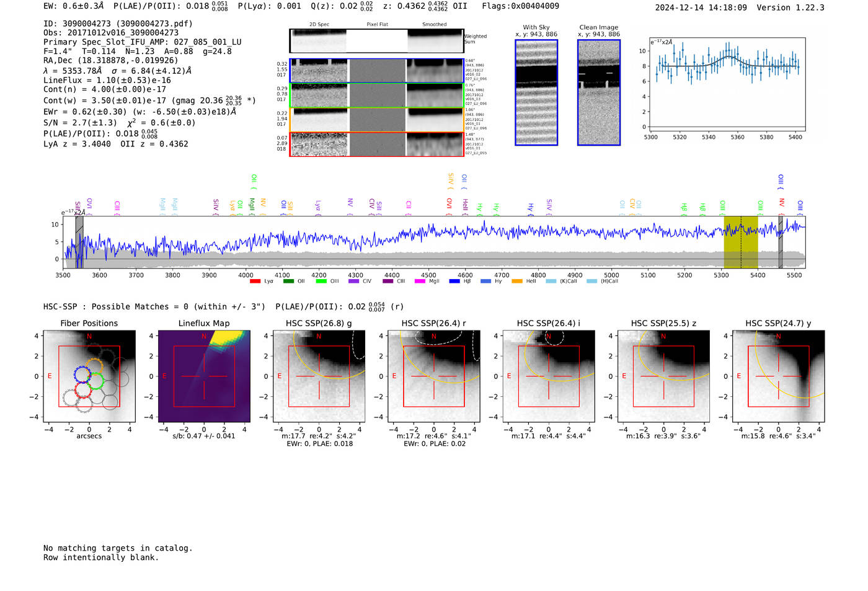Open the Clean Image cutout
The image size is (868, 591).
click(599, 92)
